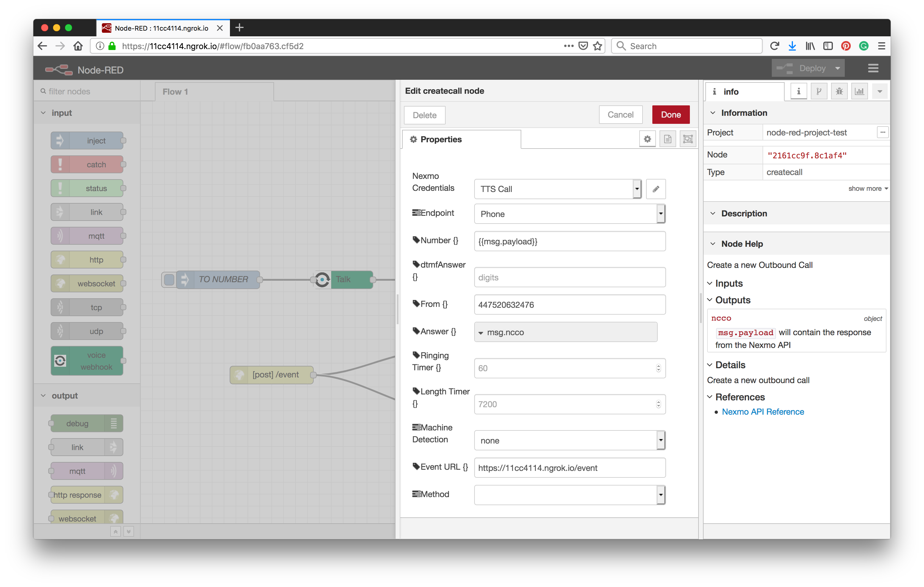Click the project options ellipsis button
924x587 pixels.
[x=883, y=132]
